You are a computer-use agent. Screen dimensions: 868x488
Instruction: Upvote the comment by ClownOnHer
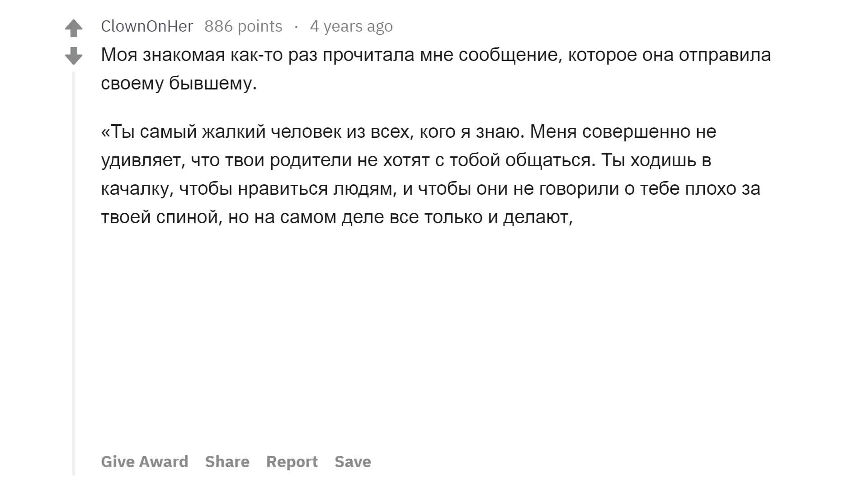coord(74,28)
